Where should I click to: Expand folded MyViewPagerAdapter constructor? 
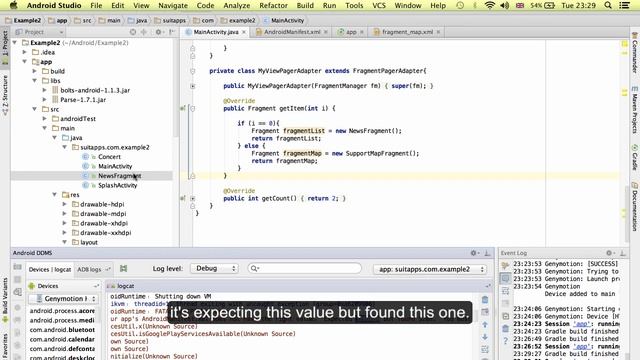tap(193, 86)
